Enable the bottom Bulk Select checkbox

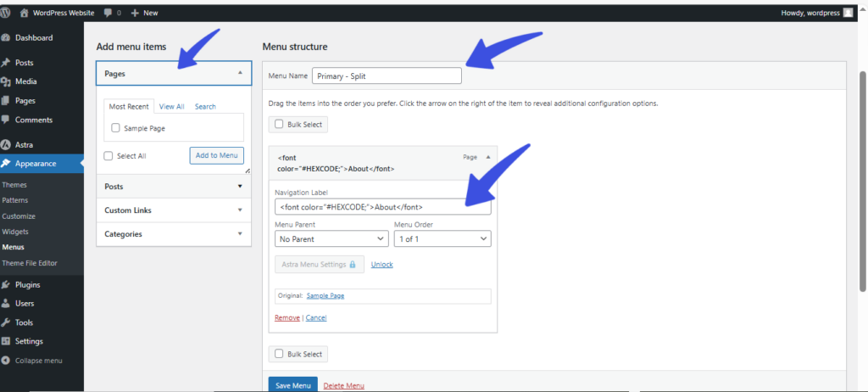[x=279, y=354]
